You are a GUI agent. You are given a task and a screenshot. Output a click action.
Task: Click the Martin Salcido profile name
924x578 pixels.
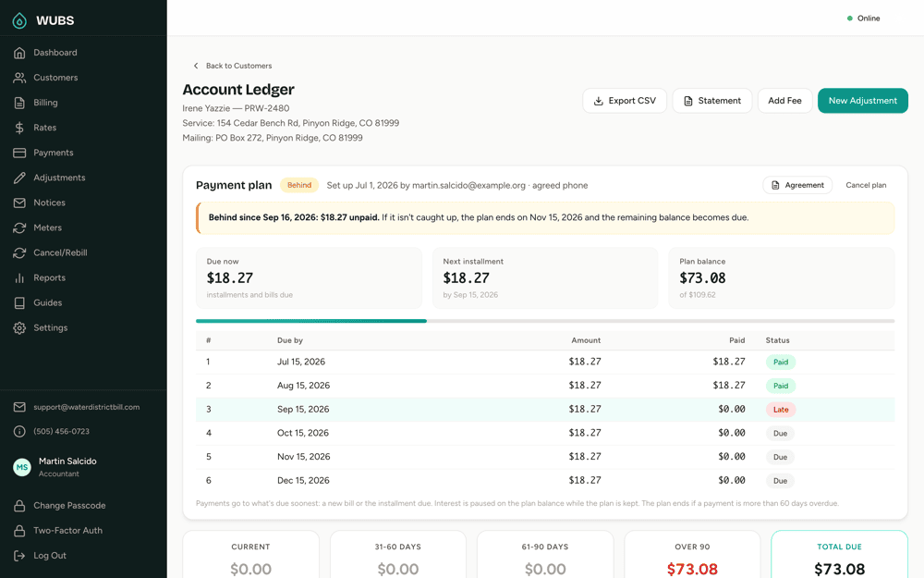click(67, 461)
